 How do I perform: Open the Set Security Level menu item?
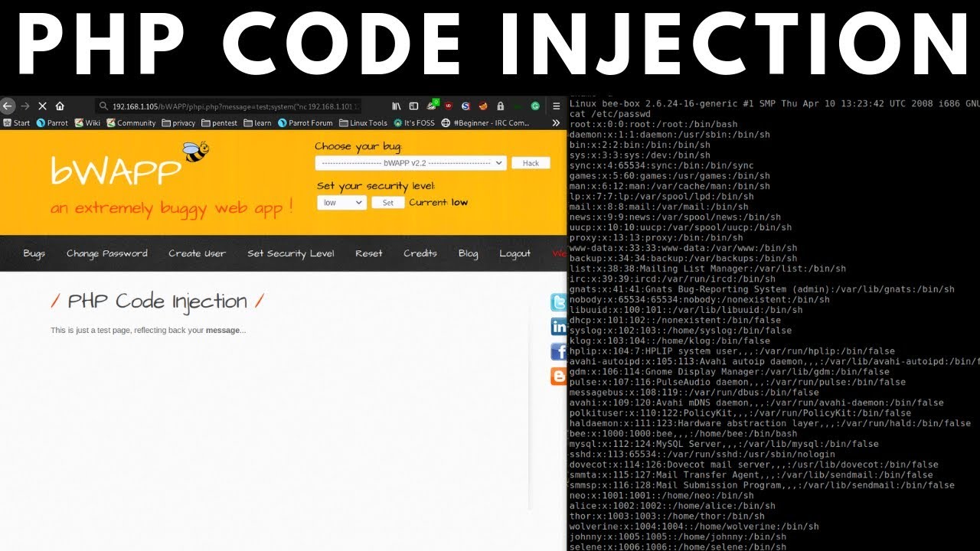[290, 253]
